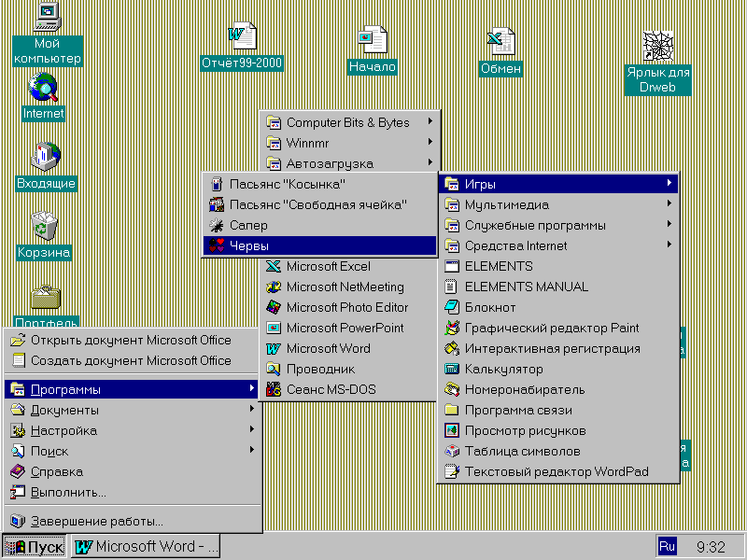Expand the Winnmr submenu arrow
747x560 pixels.
(x=430, y=142)
